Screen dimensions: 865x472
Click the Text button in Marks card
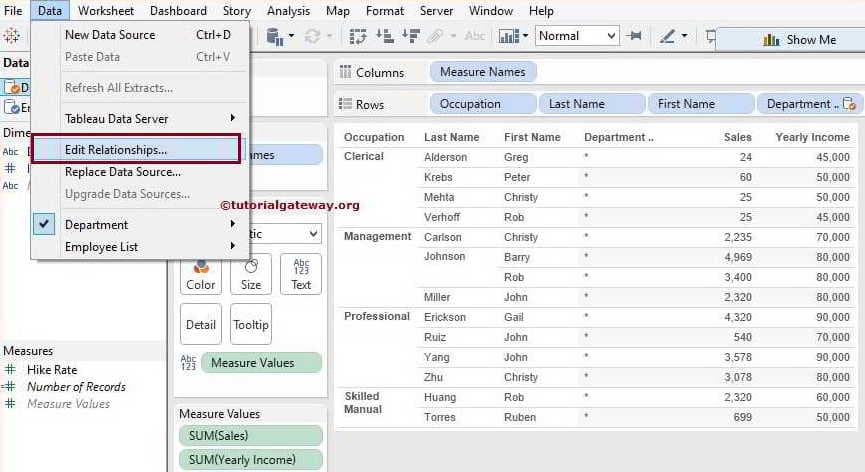301,274
